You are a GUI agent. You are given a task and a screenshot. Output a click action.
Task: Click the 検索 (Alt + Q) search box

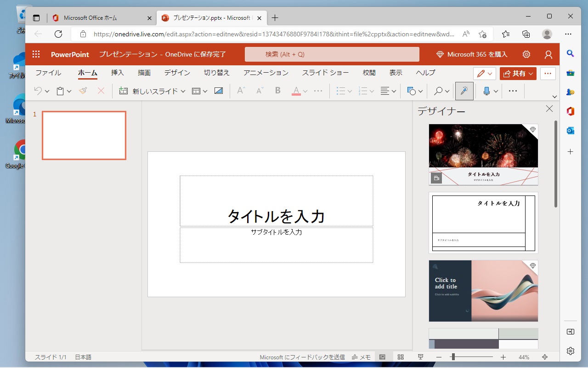pos(332,54)
